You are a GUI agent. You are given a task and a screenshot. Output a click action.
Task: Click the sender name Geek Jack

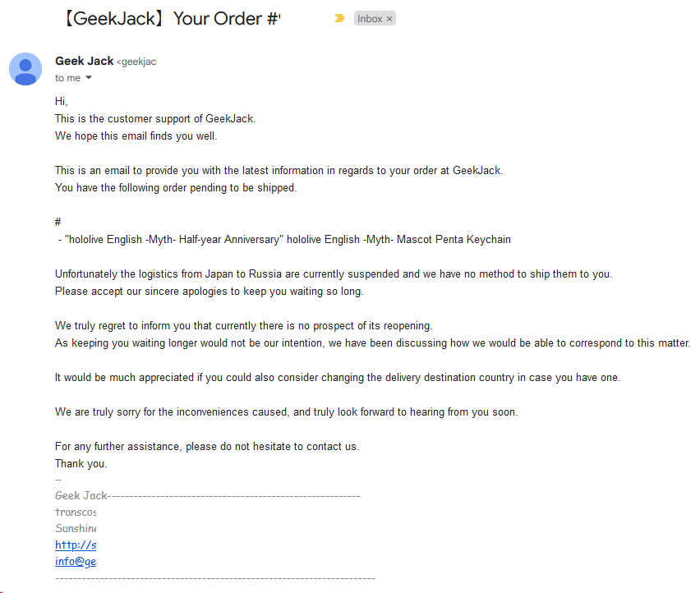tap(84, 61)
